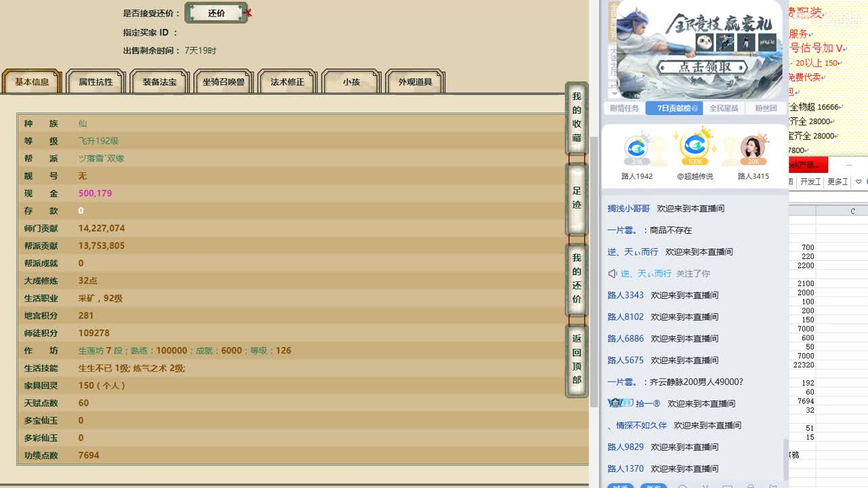This screenshot has width=868, height=488.
Task: Open the 足迹 side button
Action: (576, 197)
